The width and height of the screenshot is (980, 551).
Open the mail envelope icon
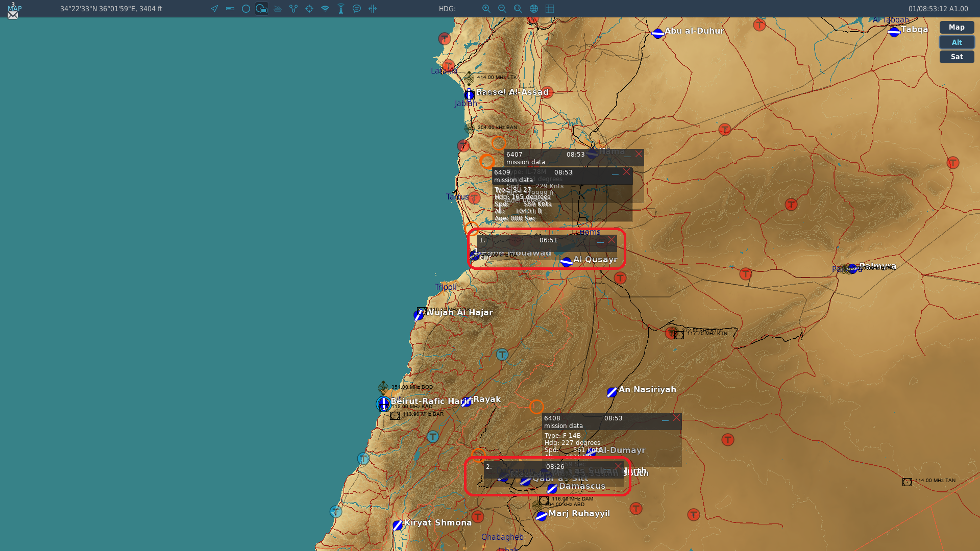pos(13,15)
